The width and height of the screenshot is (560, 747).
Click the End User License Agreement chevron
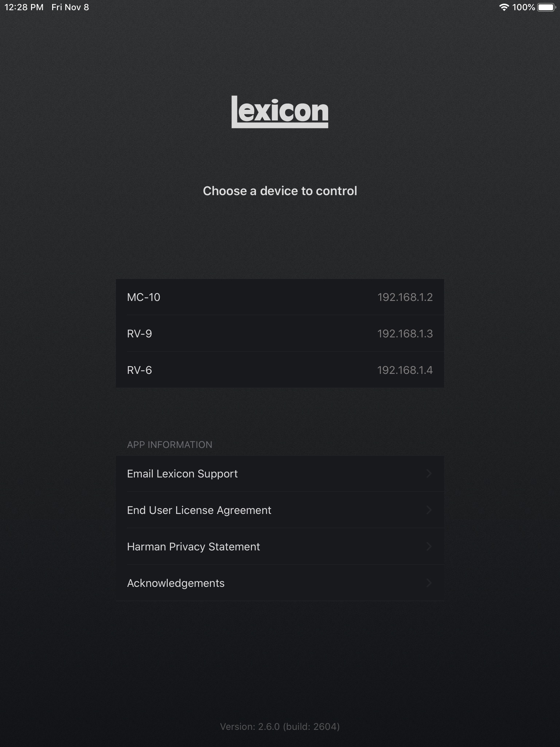pos(429,510)
